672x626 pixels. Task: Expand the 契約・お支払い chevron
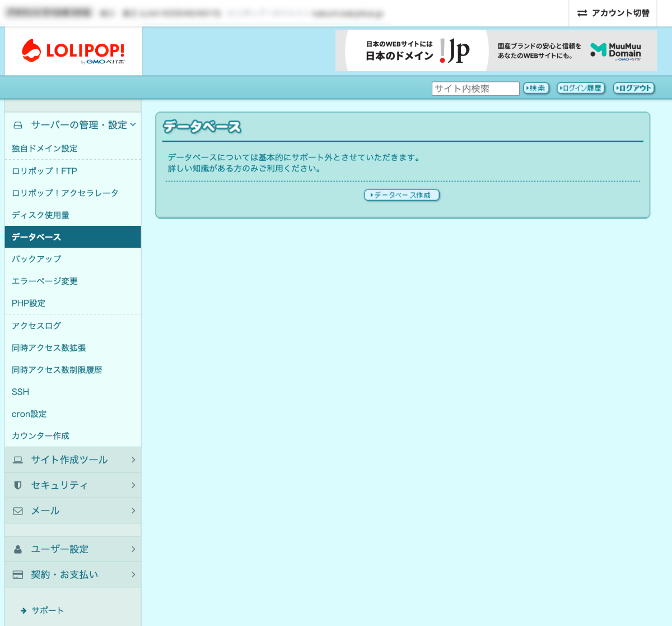pyautogui.click(x=133, y=574)
